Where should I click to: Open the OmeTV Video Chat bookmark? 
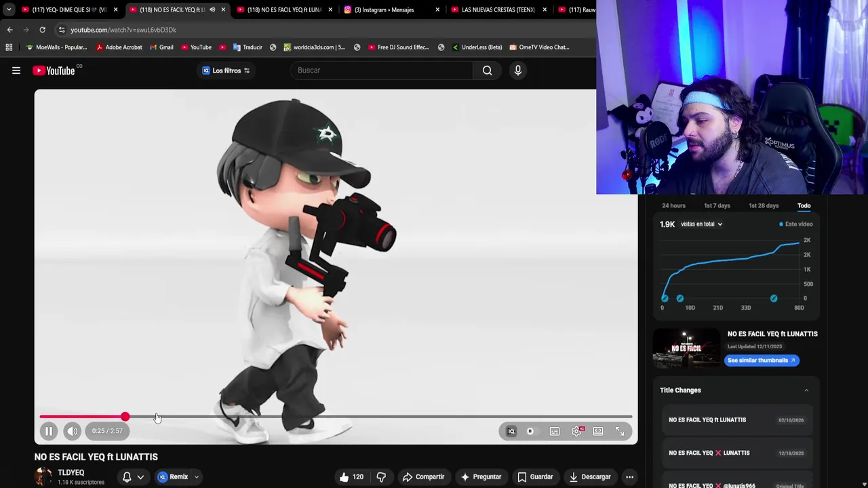click(x=539, y=47)
